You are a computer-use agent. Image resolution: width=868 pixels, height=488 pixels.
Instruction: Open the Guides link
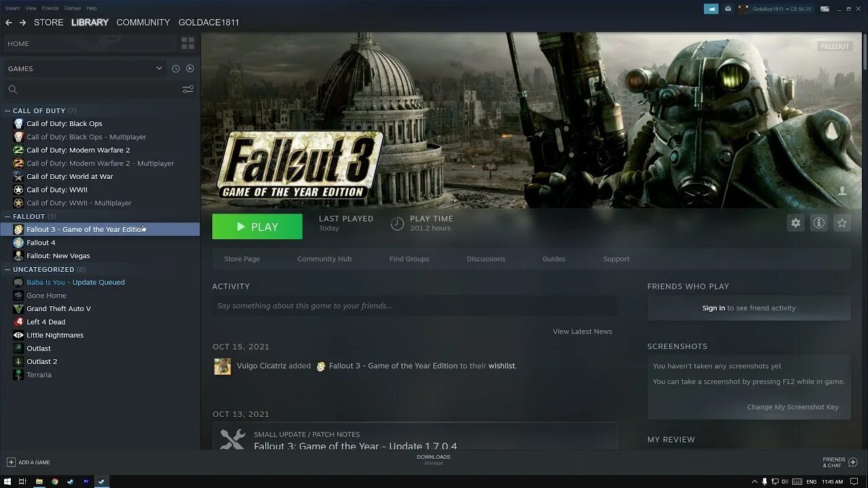pos(554,259)
